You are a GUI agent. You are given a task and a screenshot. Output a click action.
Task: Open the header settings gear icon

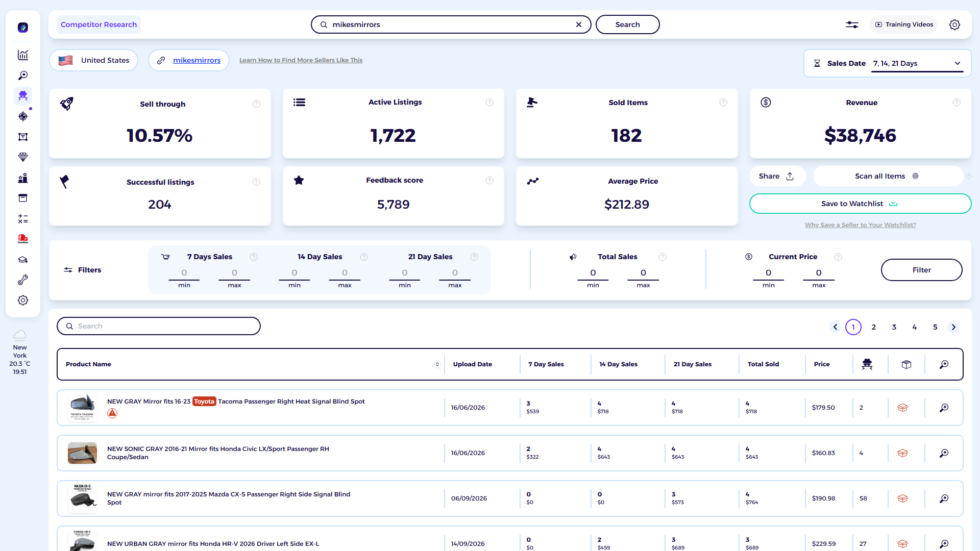click(x=954, y=24)
